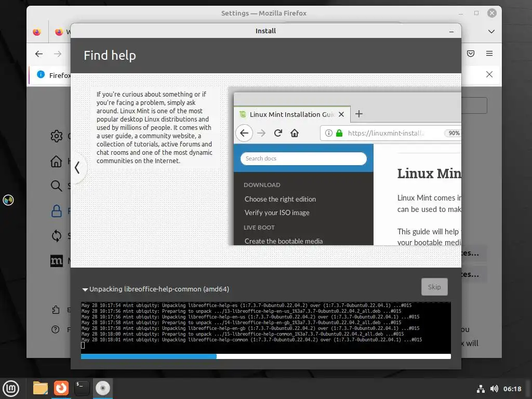The image size is (532, 399).
Task: Open Sync icon in Firefox settings sidebar
Action: [56, 235]
